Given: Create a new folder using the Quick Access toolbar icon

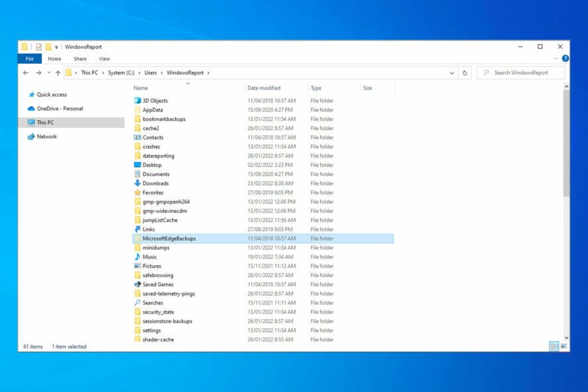Looking at the screenshot, I should coord(47,47).
